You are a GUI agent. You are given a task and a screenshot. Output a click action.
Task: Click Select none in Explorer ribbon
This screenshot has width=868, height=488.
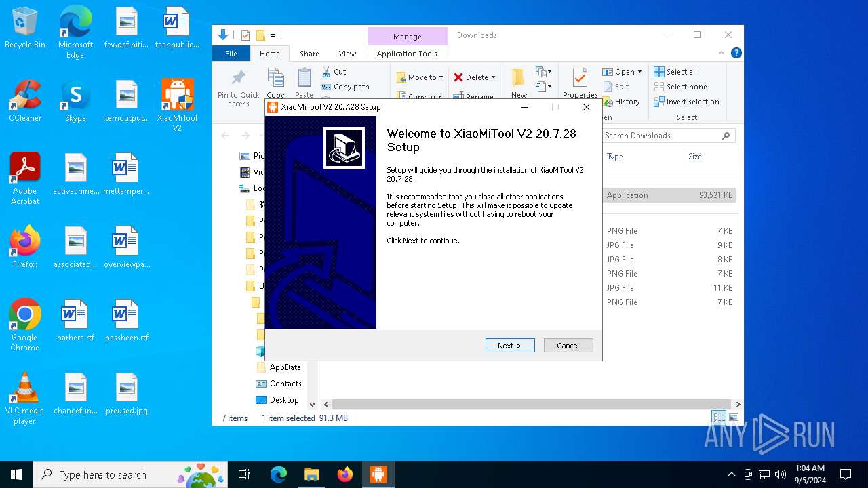[681, 87]
